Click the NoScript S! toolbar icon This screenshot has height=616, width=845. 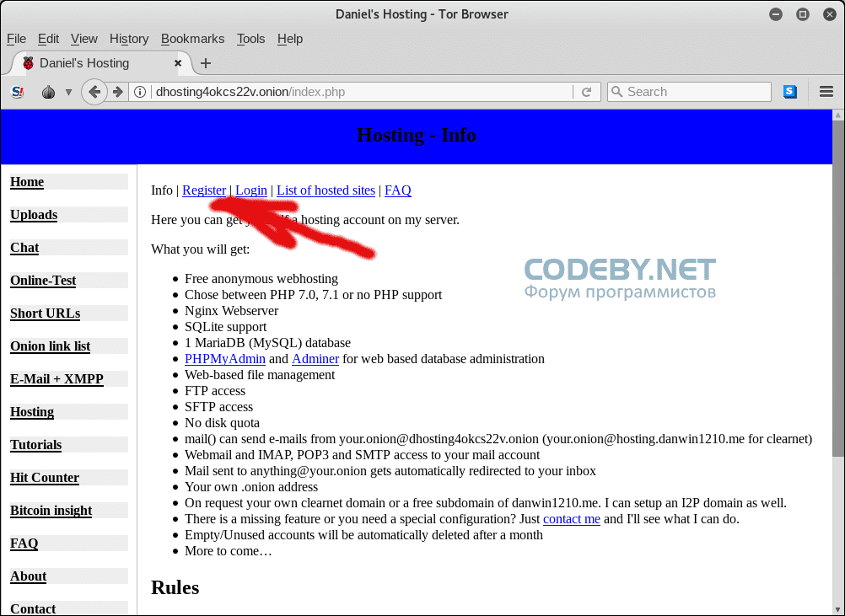pyautogui.click(x=17, y=92)
